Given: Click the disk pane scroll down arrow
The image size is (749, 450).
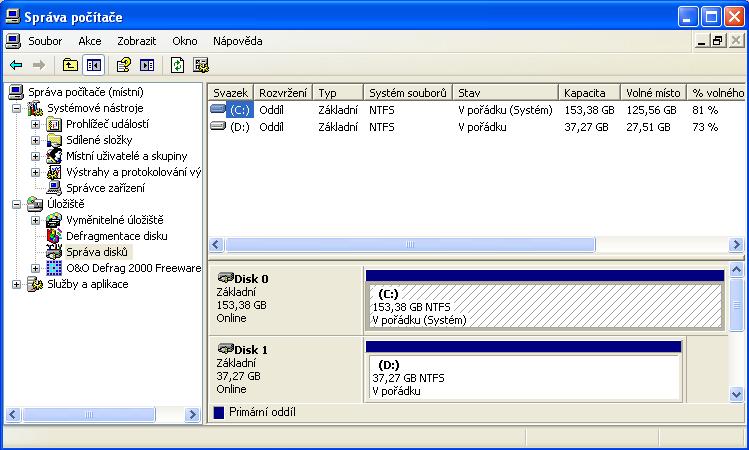Looking at the screenshot, I should [x=736, y=395].
